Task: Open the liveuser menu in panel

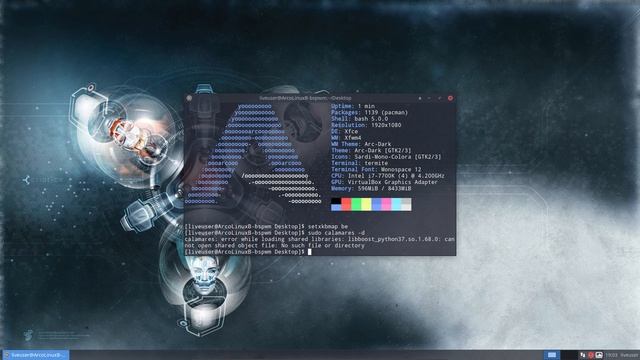Action: click(x=630, y=355)
